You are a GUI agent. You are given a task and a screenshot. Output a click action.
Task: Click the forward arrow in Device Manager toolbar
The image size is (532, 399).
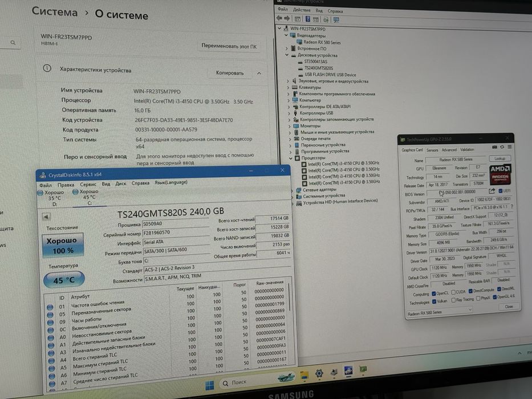coord(287,18)
